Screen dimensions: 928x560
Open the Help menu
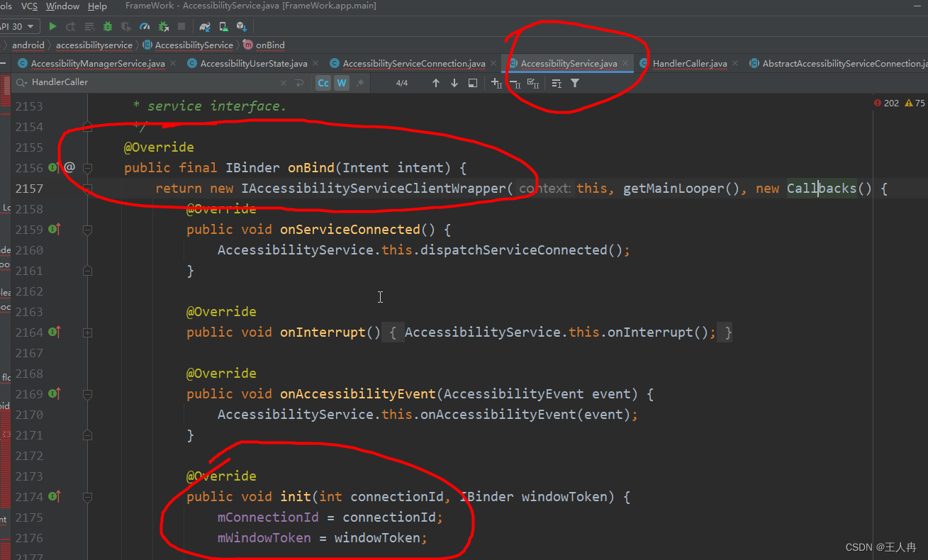(97, 6)
